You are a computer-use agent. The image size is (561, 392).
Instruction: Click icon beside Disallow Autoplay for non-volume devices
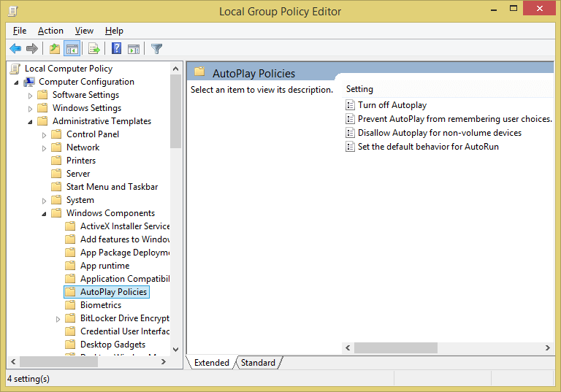[x=351, y=133]
